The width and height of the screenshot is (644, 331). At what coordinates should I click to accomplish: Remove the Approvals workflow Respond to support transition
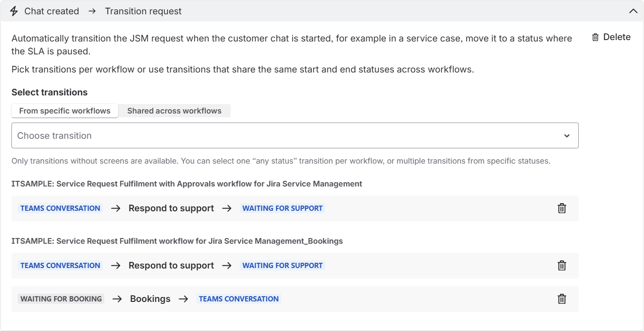562,208
